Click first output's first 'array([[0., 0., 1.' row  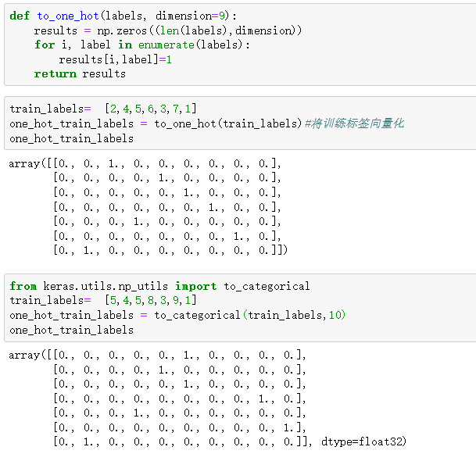[x=145, y=164]
